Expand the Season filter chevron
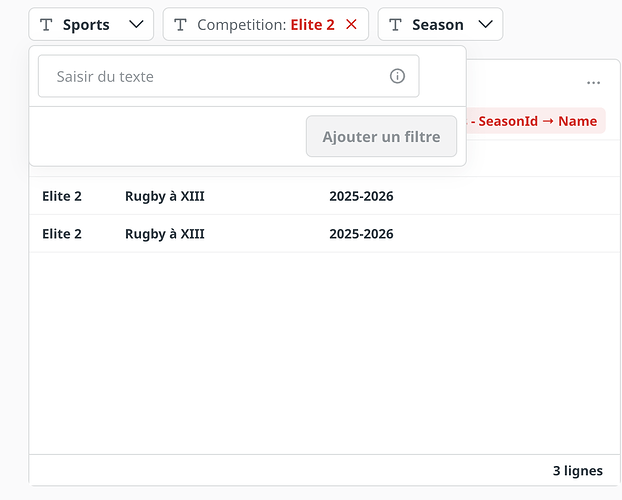The image size is (622, 500). tap(486, 25)
